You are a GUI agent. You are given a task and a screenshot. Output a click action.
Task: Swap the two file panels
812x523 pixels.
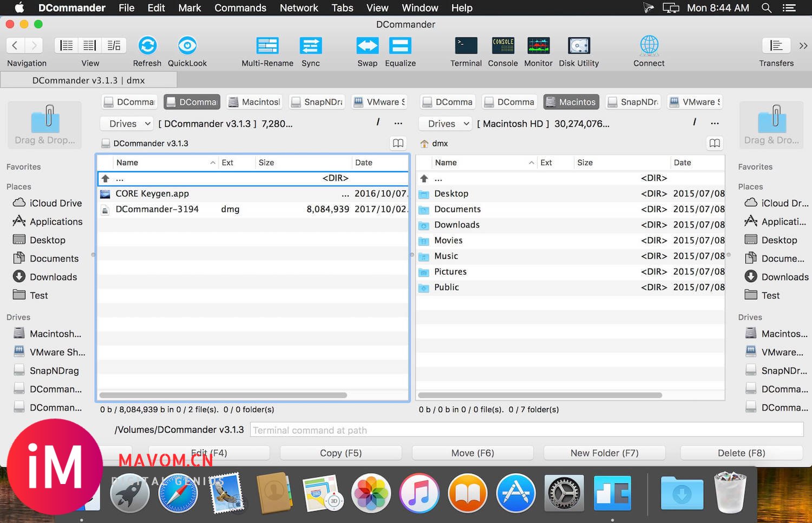(367, 46)
